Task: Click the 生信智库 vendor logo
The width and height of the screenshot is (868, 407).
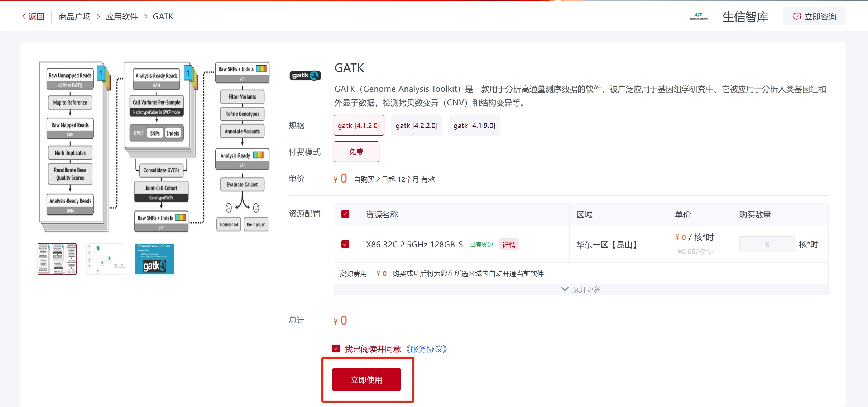Action: tap(698, 16)
